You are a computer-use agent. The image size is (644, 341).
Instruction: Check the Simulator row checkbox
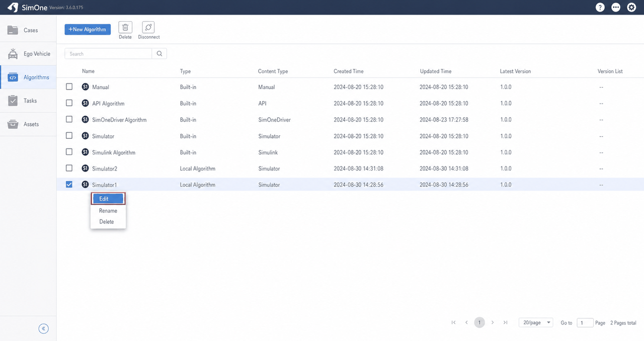point(69,135)
